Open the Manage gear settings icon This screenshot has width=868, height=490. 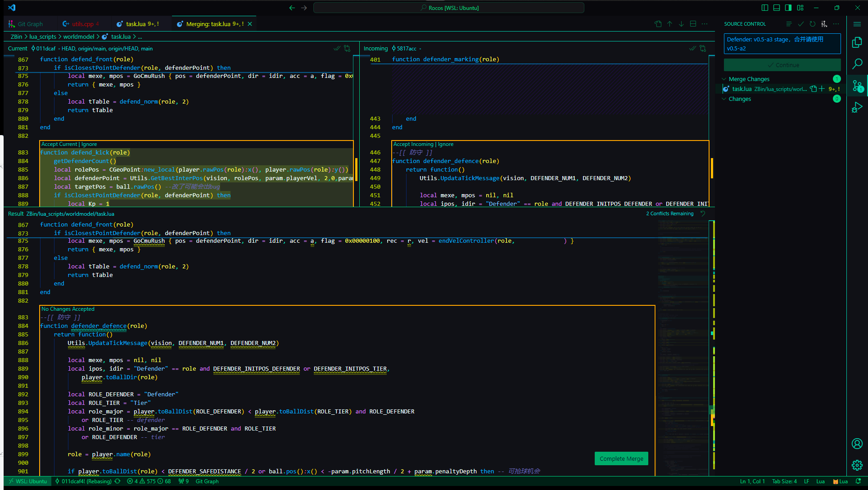coord(857,465)
